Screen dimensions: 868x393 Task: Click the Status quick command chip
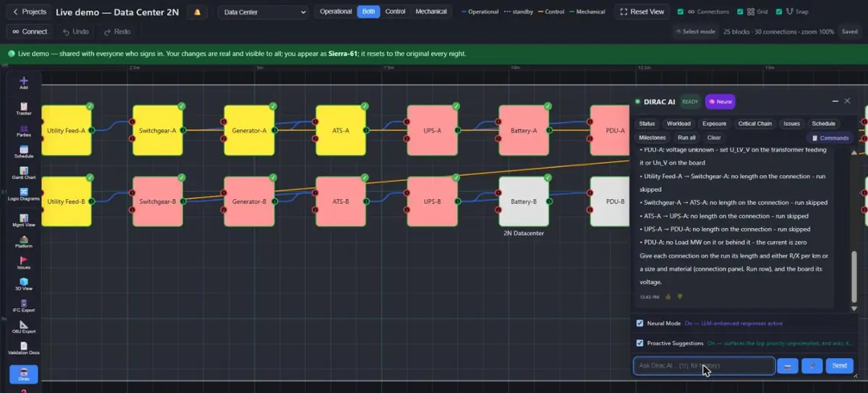tap(647, 124)
